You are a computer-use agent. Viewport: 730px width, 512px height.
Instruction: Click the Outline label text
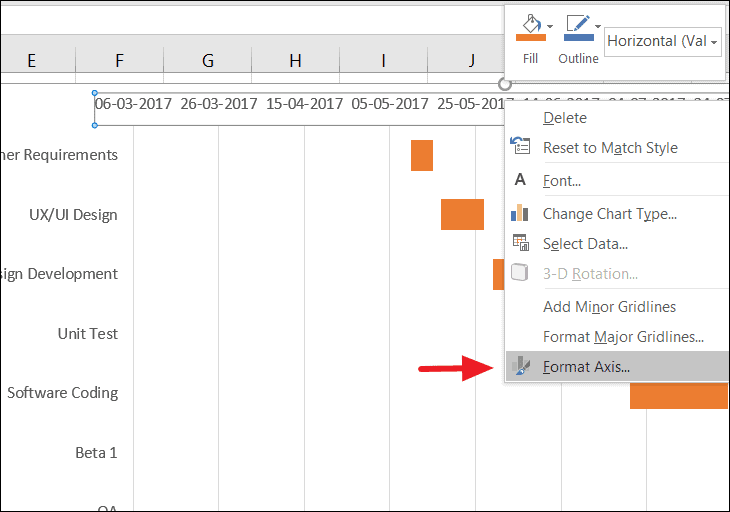click(578, 59)
